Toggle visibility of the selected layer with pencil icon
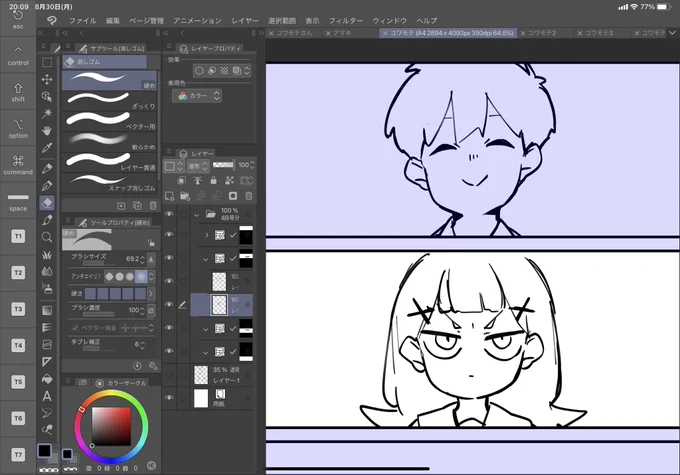This screenshot has width=680, height=475. (169, 305)
